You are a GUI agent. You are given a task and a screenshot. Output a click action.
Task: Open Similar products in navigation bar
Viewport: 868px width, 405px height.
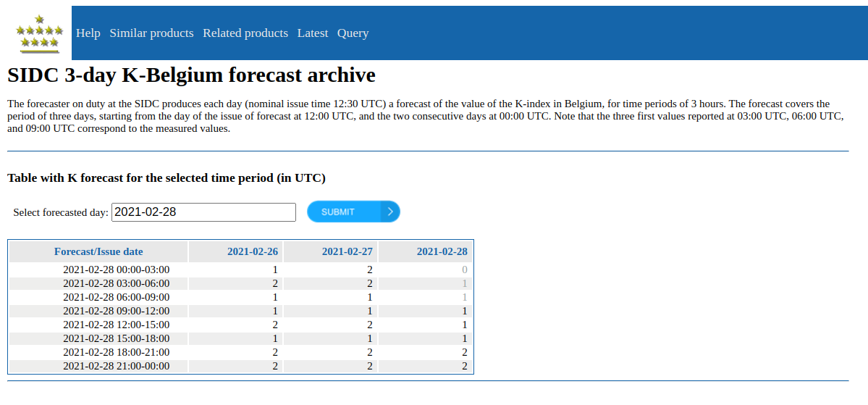(x=151, y=33)
